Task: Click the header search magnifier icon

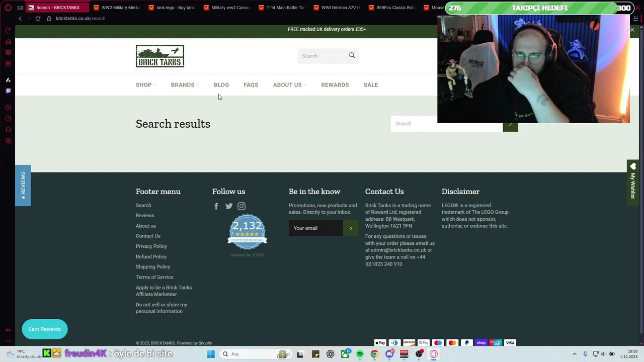Action: (352, 55)
